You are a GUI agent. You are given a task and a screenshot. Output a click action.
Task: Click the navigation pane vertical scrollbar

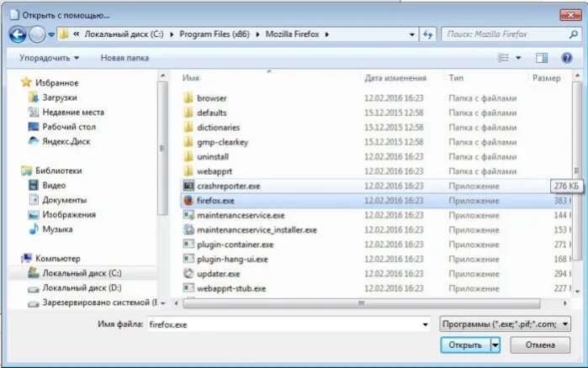click(162, 149)
